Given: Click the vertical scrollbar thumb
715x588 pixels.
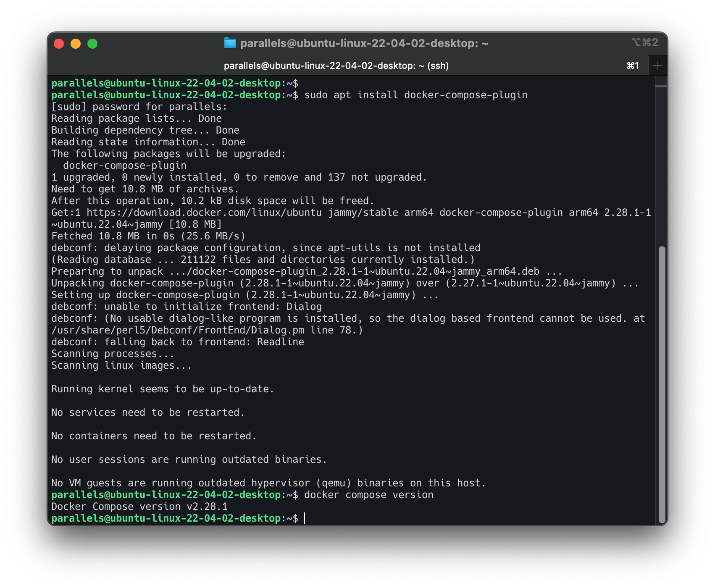Looking at the screenshot, I should pyautogui.click(x=662, y=385).
